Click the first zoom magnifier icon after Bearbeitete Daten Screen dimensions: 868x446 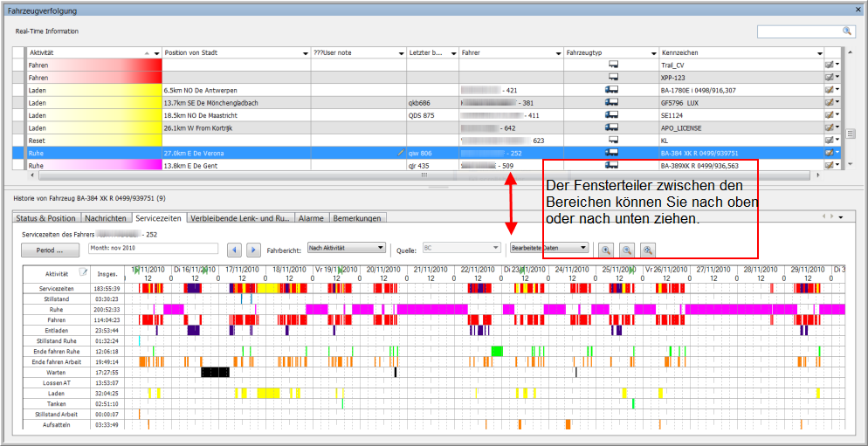[x=606, y=250]
